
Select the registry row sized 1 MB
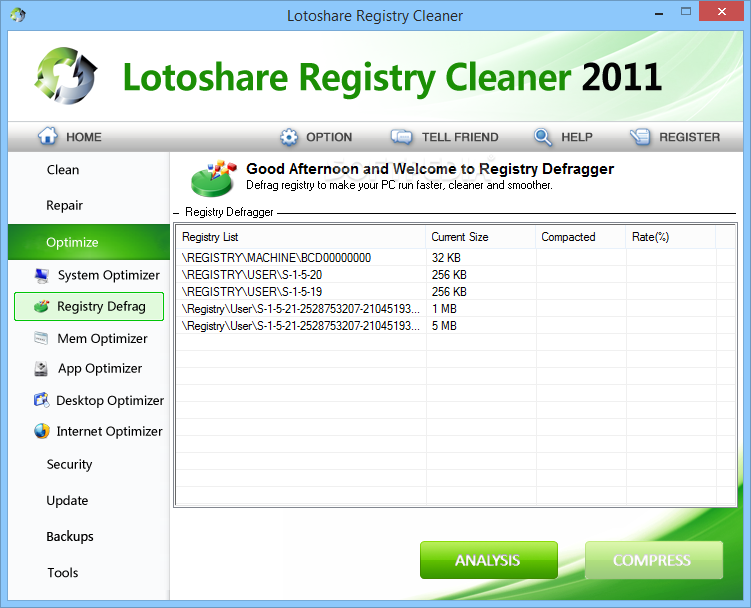(x=455, y=309)
